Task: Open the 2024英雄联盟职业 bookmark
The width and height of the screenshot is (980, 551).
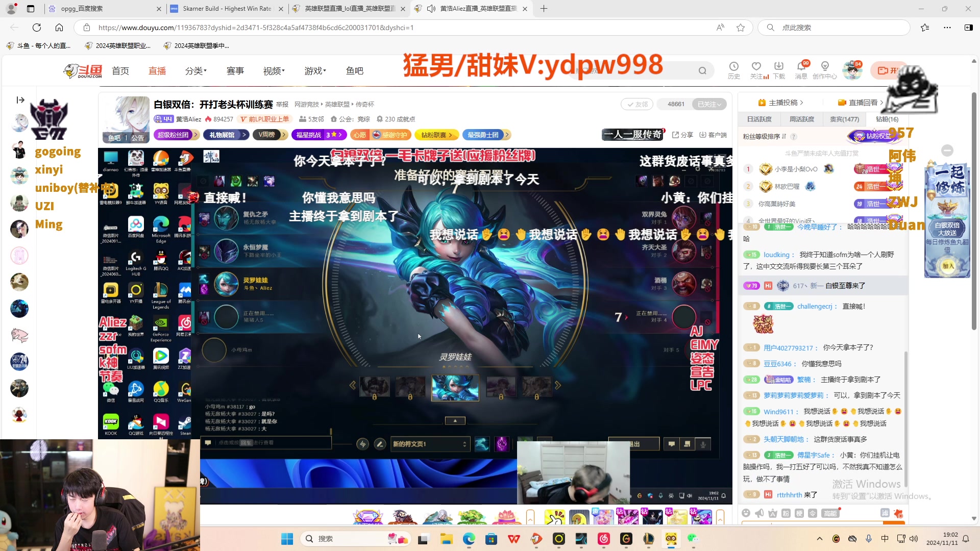Action: tap(118, 46)
